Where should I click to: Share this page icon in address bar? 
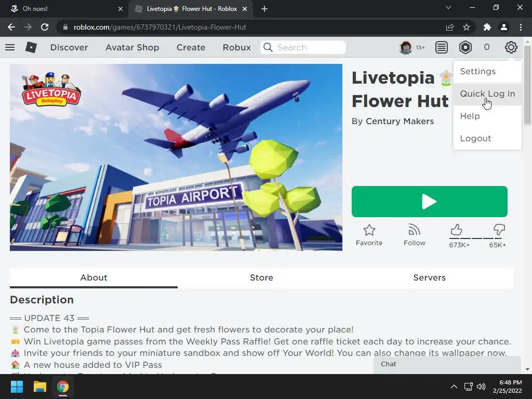(450, 27)
